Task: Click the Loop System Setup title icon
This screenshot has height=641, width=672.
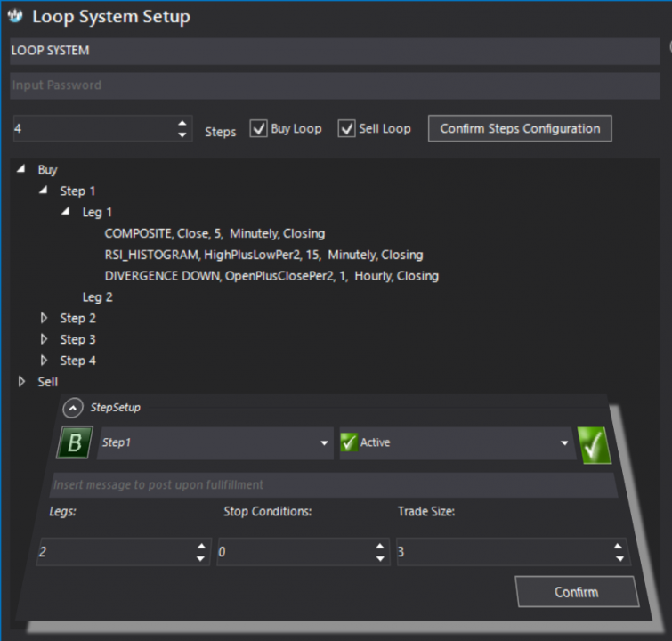Action: [15, 16]
